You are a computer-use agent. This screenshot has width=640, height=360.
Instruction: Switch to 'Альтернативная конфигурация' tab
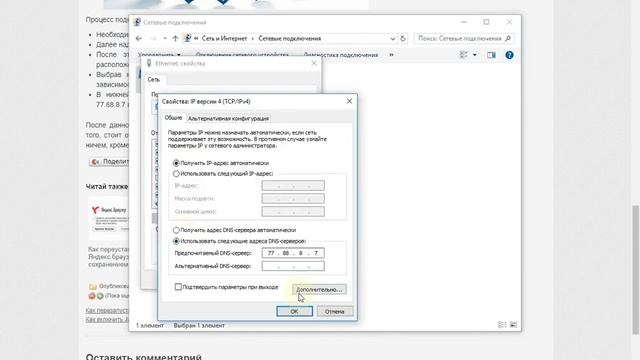tap(228, 118)
